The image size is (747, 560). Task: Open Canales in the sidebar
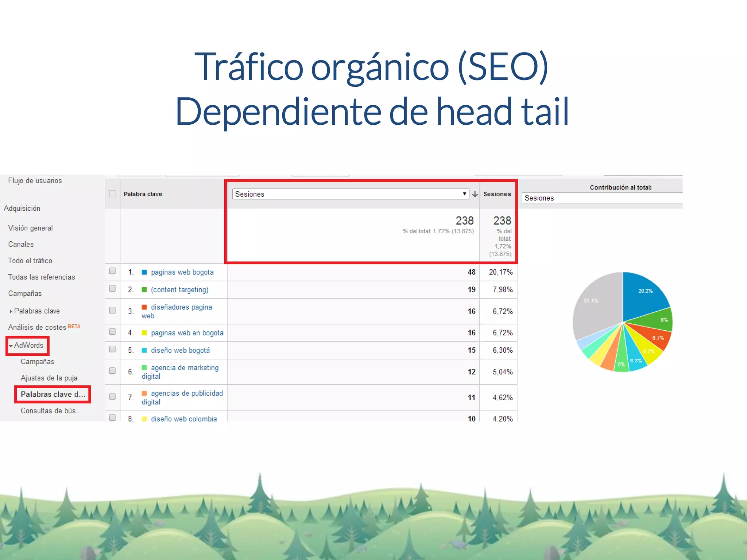[x=21, y=244]
